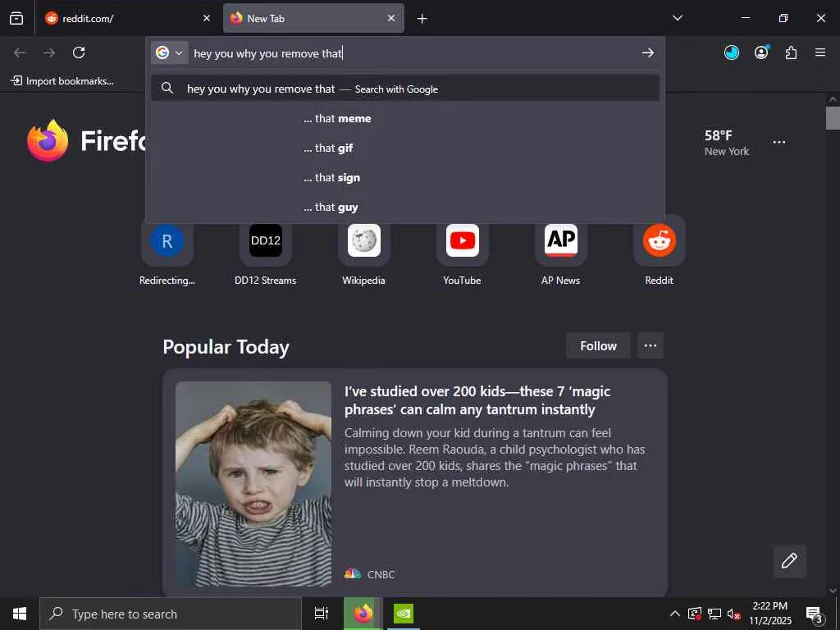
Task: Go back with the back arrow
Action: click(x=20, y=52)
